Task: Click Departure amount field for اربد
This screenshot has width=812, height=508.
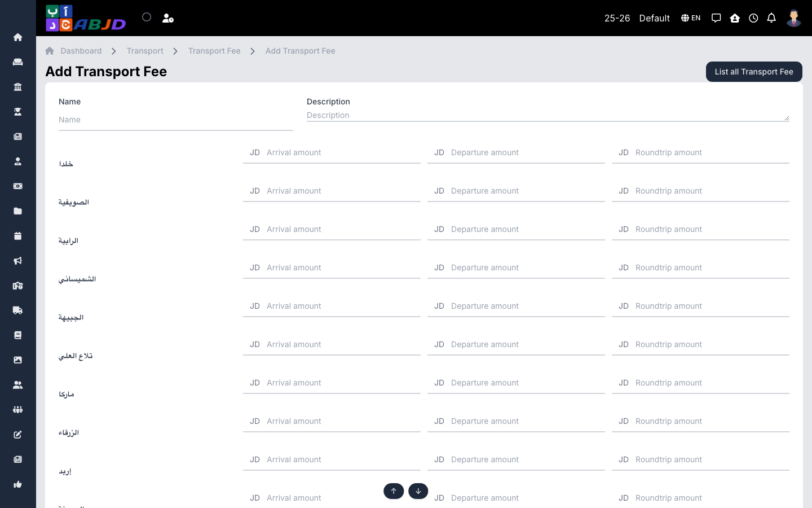Action: 516,459
